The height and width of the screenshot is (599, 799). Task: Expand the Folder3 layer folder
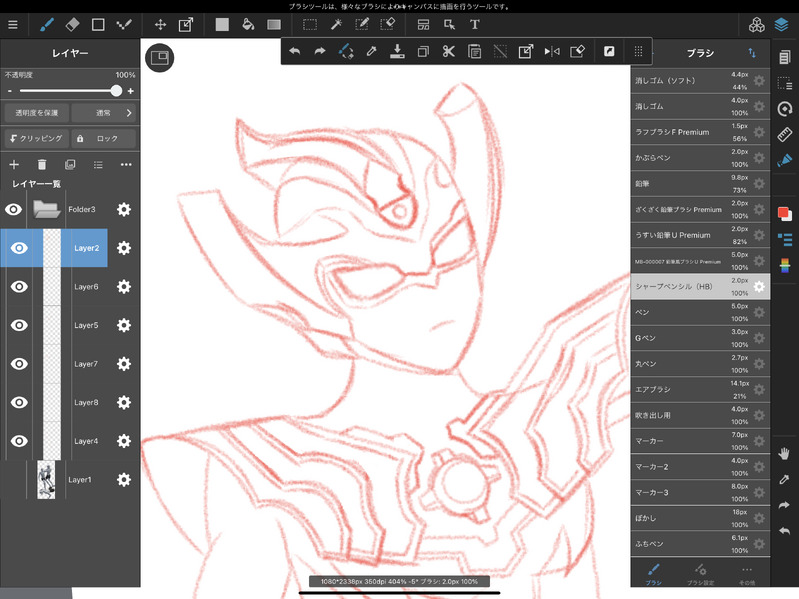(46, 209)
